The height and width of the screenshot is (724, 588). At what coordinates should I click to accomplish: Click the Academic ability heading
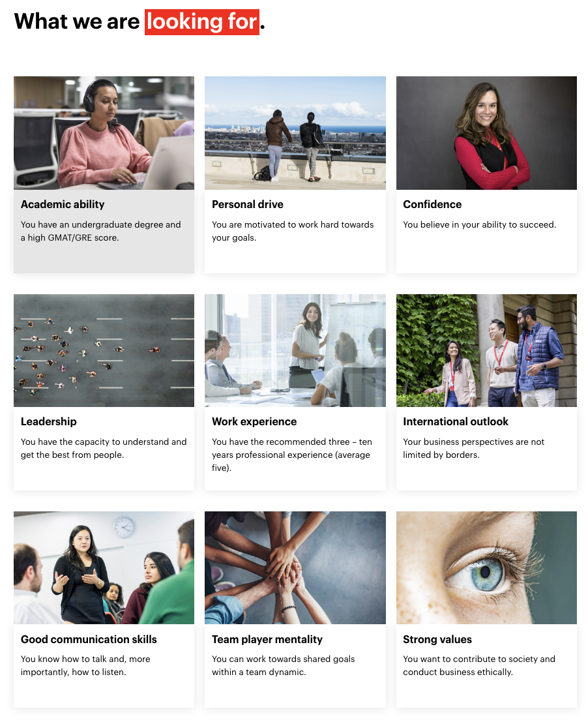point(63,205)
